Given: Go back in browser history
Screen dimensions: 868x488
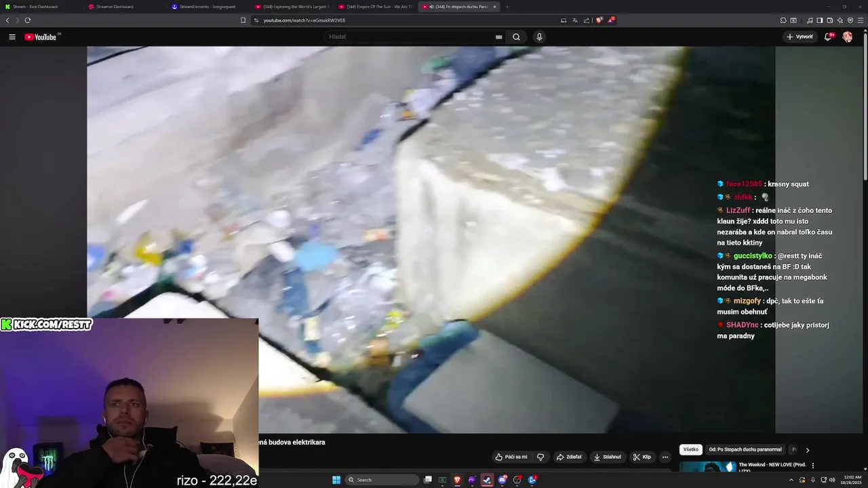Looking at the screenshot, I should pyautogui.click(x=7, y=20).
